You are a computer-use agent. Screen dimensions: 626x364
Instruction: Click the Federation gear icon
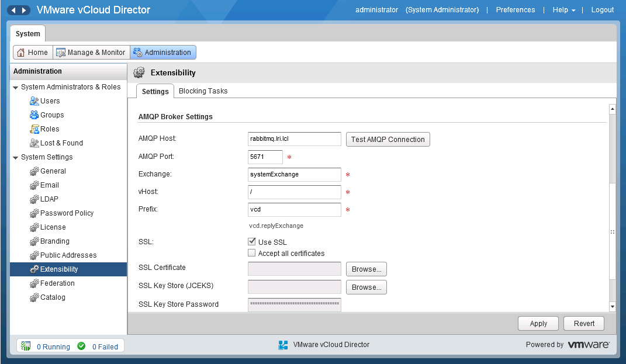click(x=34, y=283)
